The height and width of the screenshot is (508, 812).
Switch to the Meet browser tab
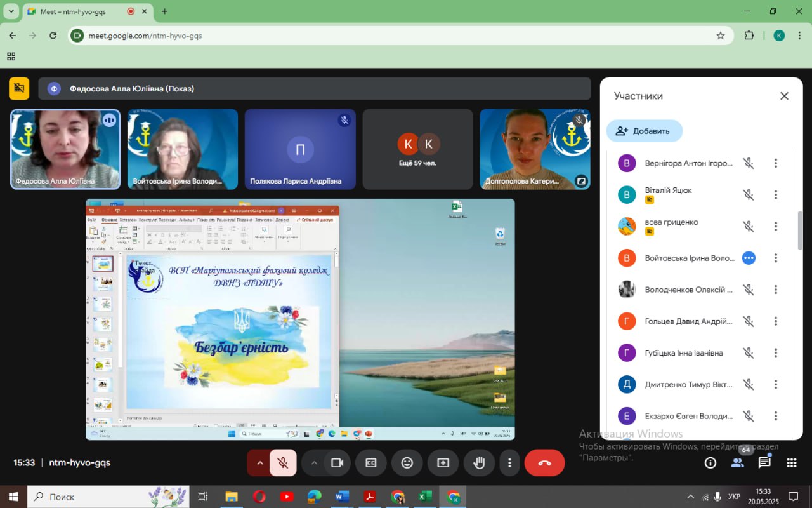coord(82,11)
